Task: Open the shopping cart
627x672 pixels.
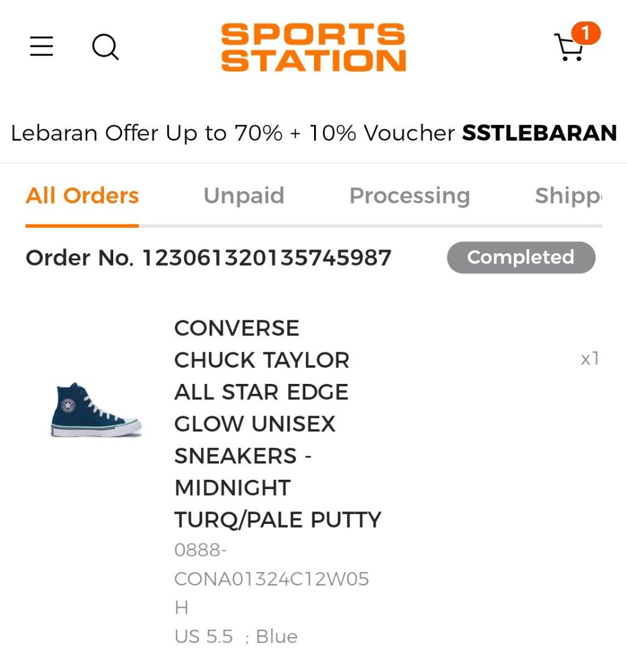Action: [x=568, y=47]
